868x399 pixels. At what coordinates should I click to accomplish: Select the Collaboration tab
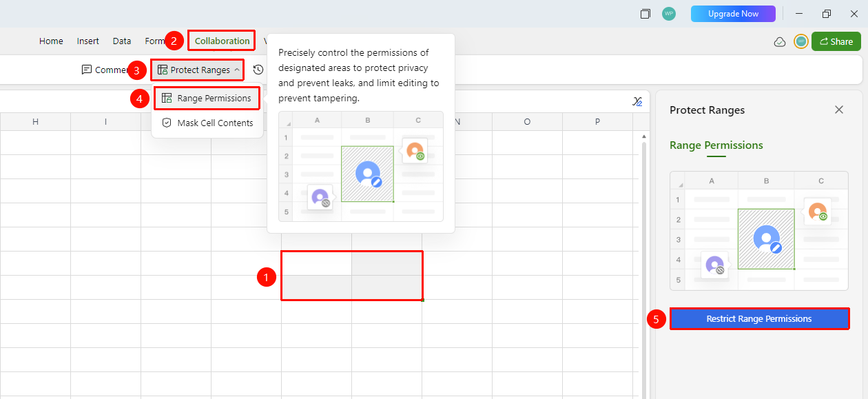click(222, 41)
